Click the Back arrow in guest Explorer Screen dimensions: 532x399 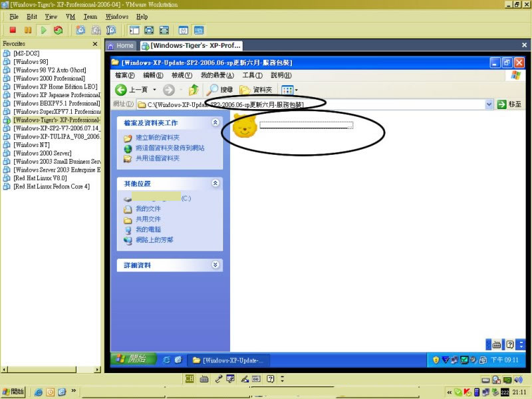click(121, 90)
